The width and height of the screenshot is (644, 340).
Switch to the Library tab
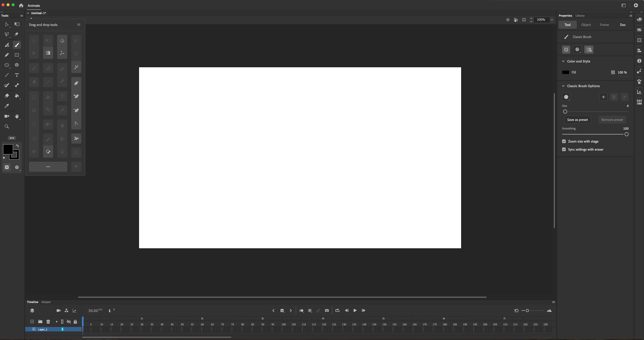tap(580, 15)
